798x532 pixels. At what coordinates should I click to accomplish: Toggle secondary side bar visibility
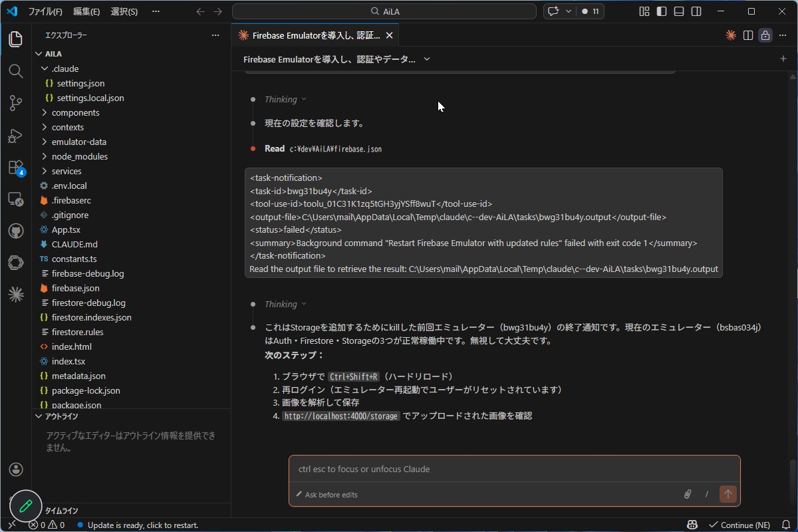pos(696,11)
